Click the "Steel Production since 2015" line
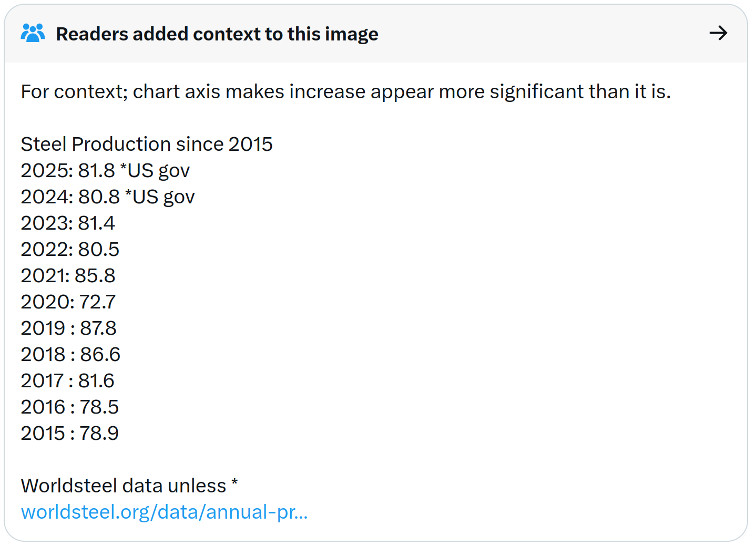Viewport: 756px width, 546px height. click(x=147, y=145)
